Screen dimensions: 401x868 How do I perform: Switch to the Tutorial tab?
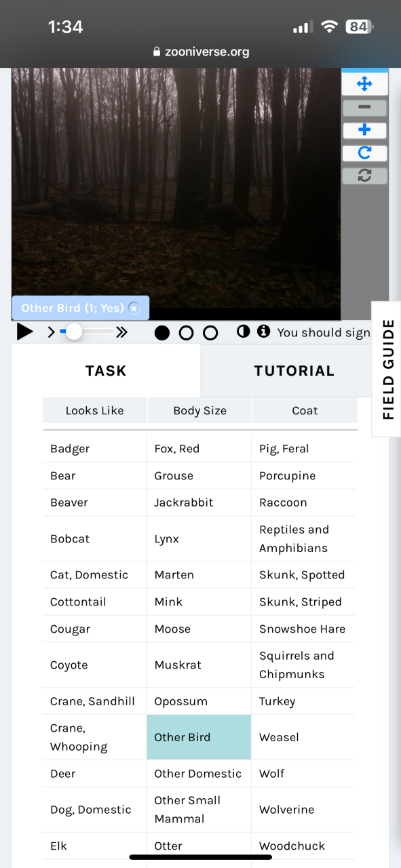pos(294,371)
